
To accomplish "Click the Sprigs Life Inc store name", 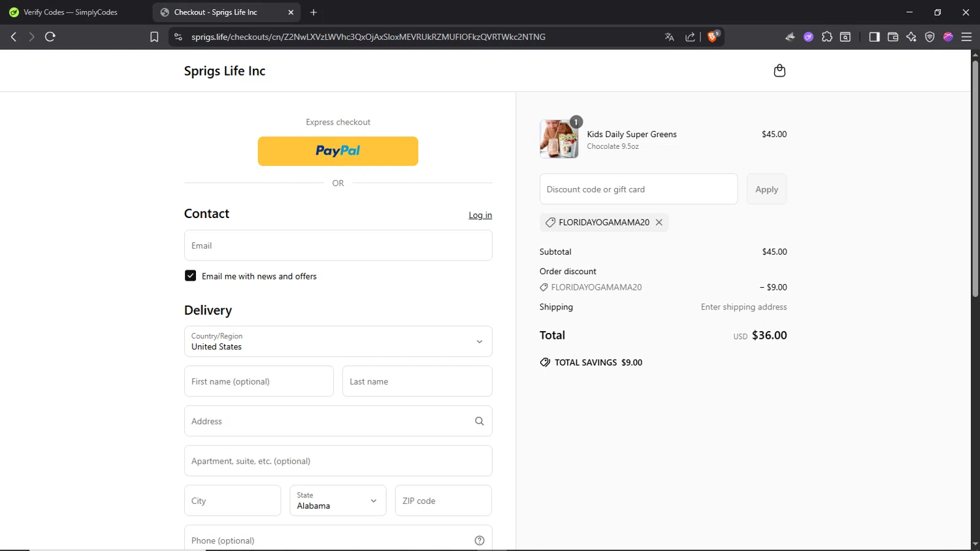I will pos(225,71).
